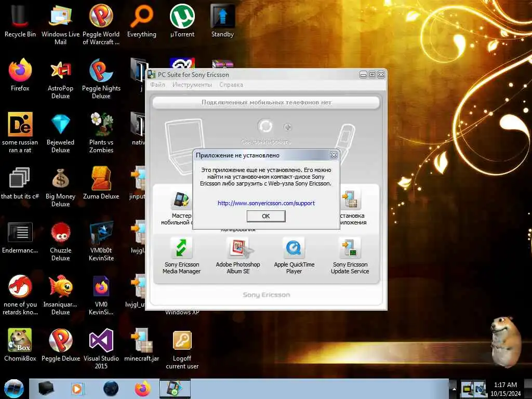Viewport: 532px width, 399px height.
Task: Click OK in the not-installed dialog
Action: point(265,216)
